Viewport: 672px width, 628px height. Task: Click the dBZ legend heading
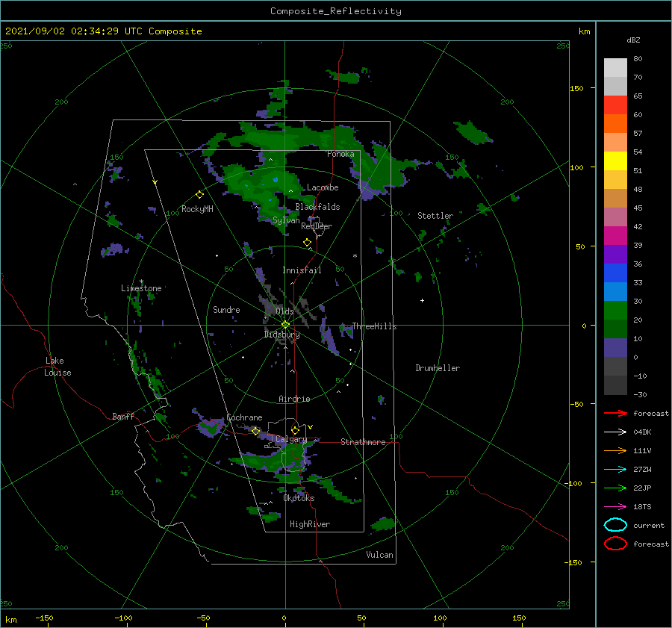[633, 40]
